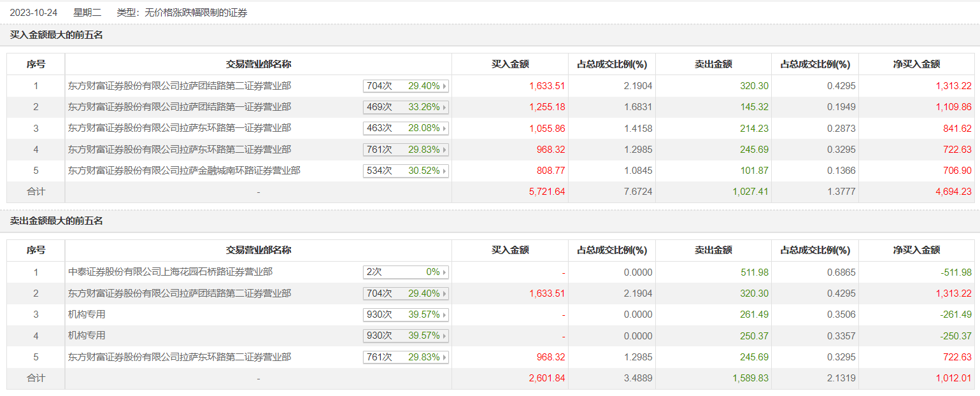
Task: Expand the 761次 29.83% badge in top-sell table
Action: pos(406,357)
